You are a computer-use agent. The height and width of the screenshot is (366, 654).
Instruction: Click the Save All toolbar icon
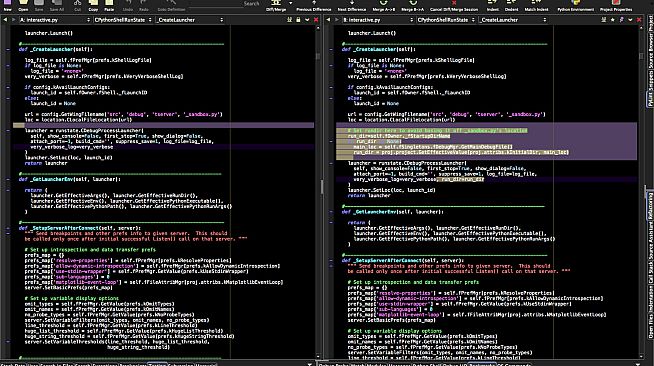[57, 5]
